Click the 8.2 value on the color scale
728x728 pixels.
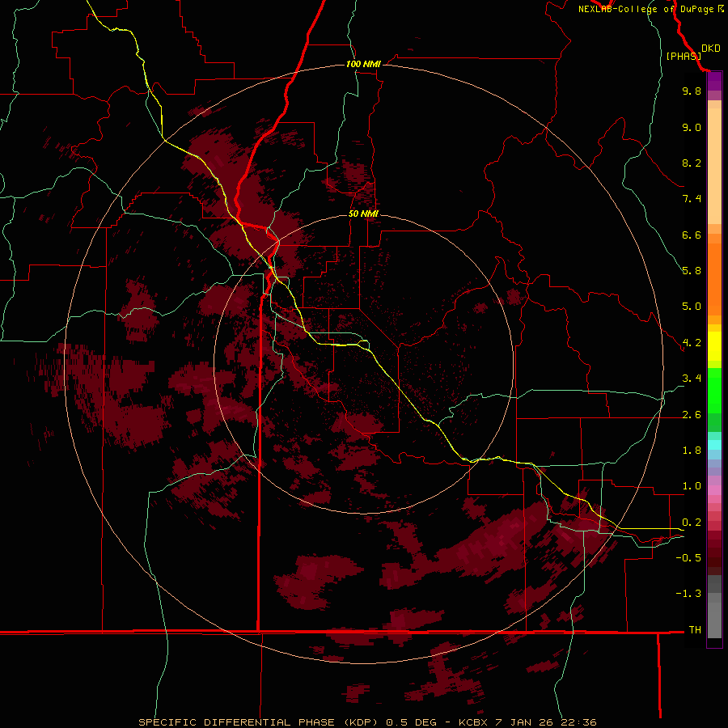692,163
